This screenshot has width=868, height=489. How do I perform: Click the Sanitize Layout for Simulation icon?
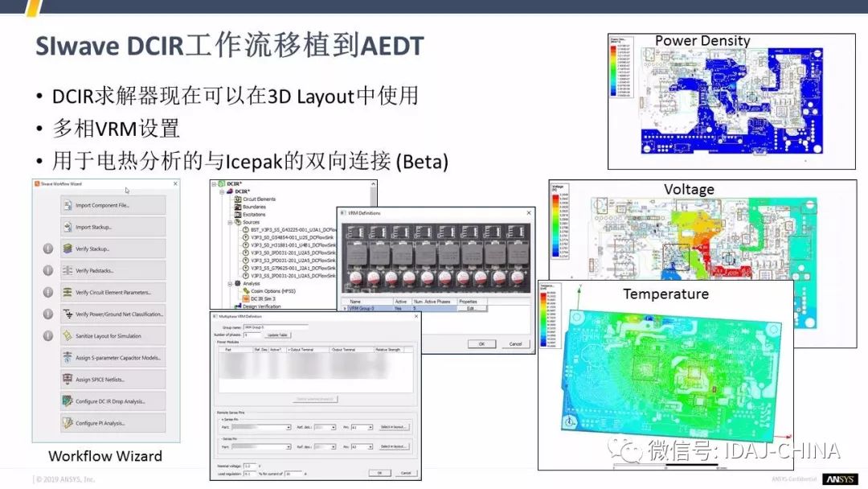(x=68, y=336)
